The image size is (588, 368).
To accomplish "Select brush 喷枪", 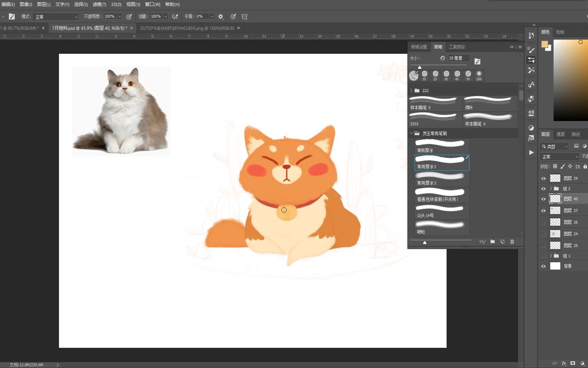I will pos(442,228).
